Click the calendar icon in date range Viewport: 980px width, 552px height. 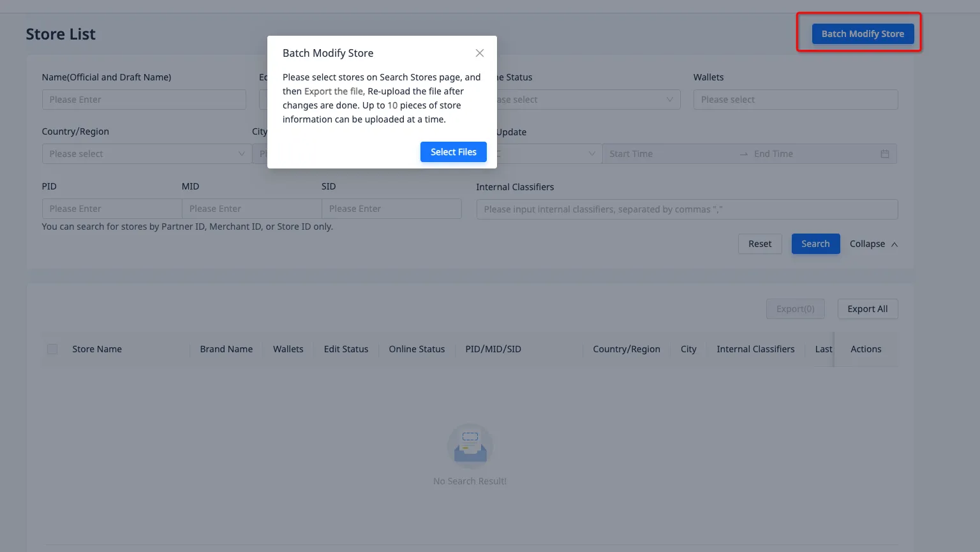pos(884,154)
